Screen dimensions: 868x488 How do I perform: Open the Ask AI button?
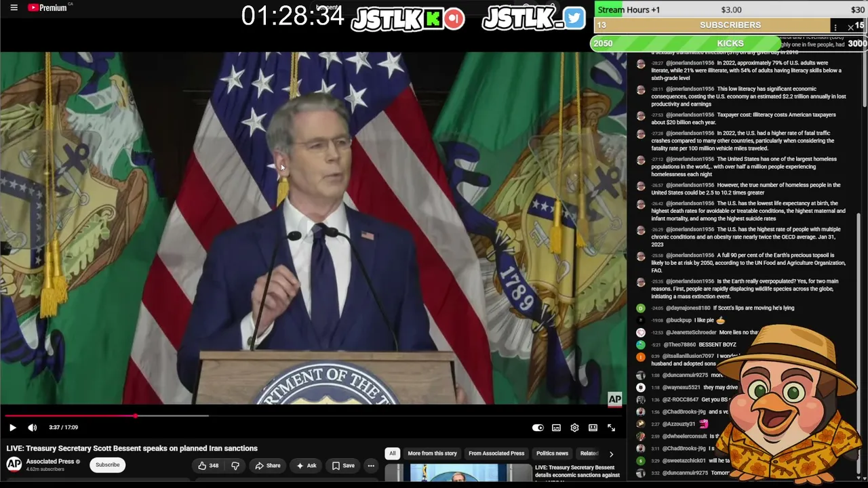[306, 466]
